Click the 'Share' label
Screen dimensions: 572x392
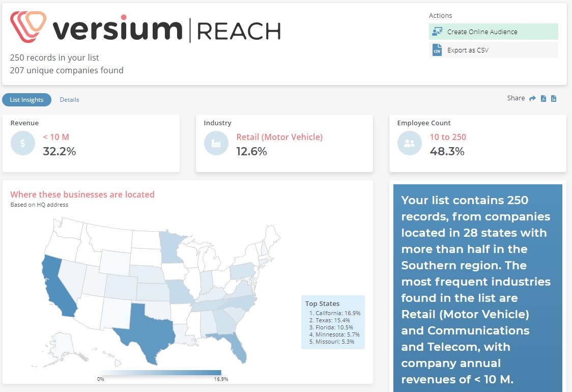(x=516, y=98)
